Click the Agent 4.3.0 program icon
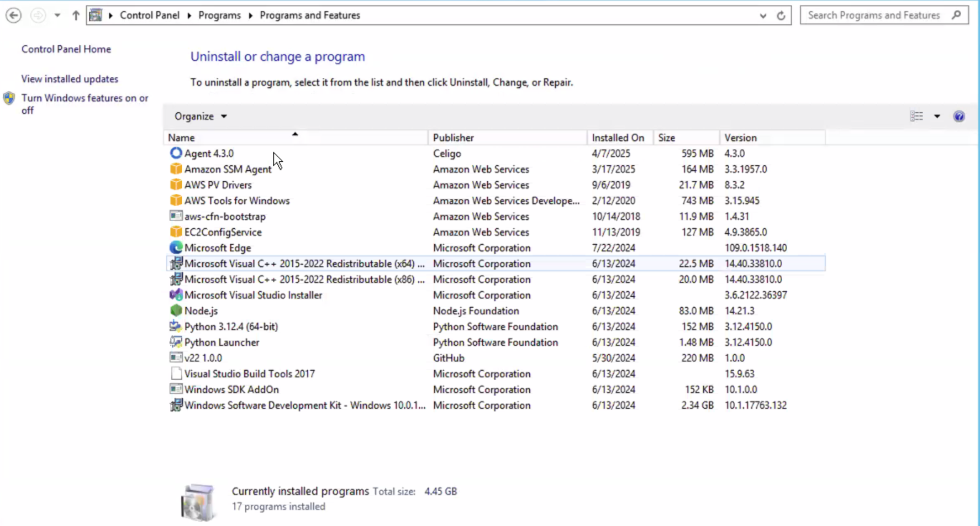 tap(176, 153)
